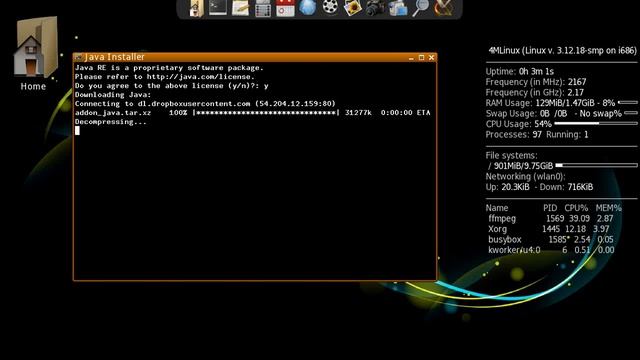The height and width of the screenshot is (360, 640).
Task: Click the 'http://java.com/license' text in terminal
Action: pyautogui.click(x=199, y=77)
